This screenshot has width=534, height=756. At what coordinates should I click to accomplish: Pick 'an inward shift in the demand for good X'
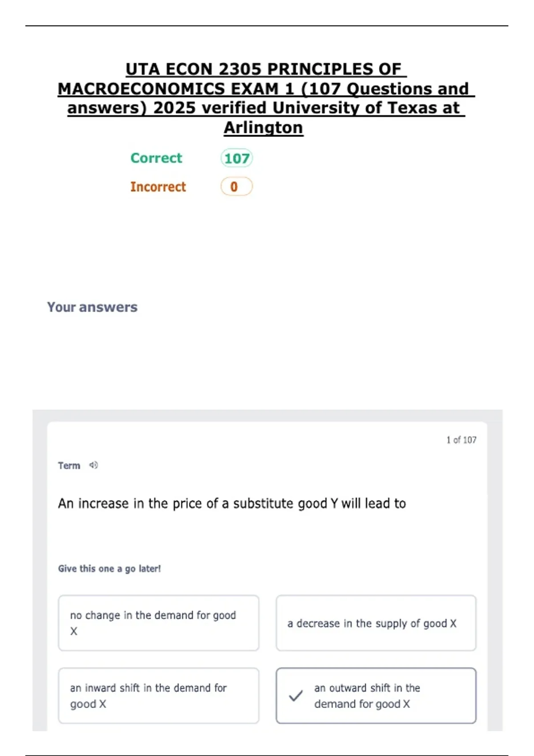coord(158,696)
